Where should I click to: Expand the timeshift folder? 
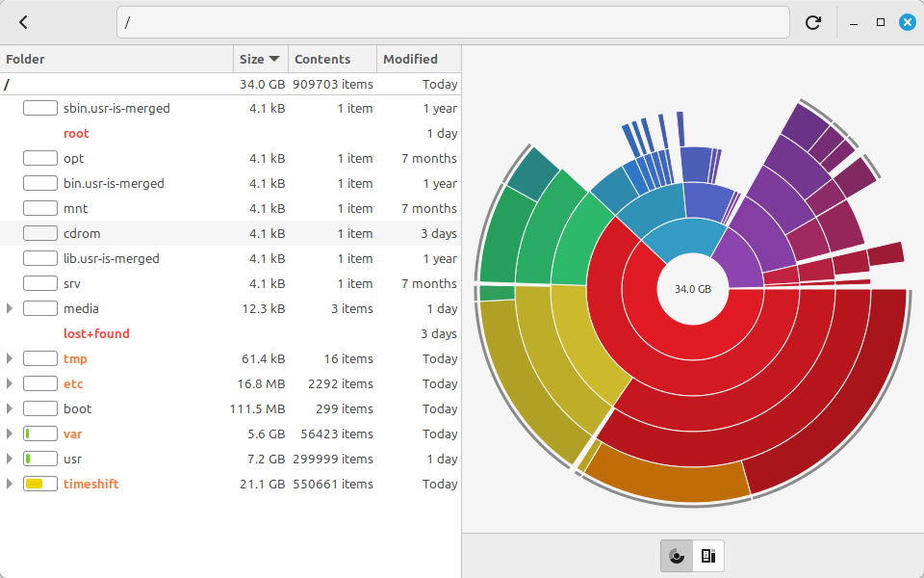click(x=10, y=484)
